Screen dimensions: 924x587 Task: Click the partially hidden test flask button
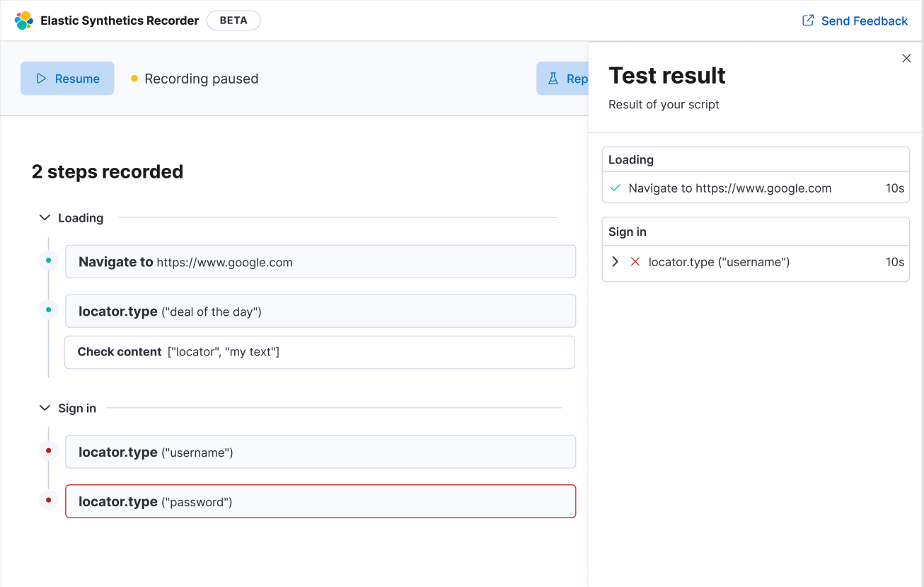tap(562, 79)
